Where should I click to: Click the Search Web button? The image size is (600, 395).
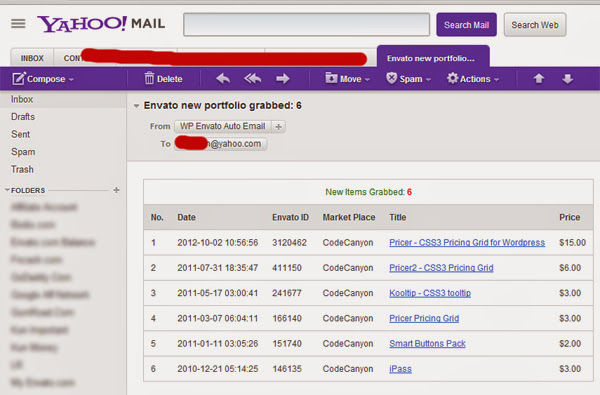click(x=535, y=25)
